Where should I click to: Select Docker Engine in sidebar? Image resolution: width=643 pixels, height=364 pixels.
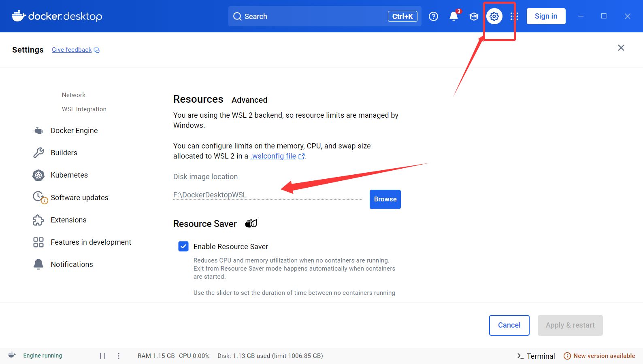pos(74,131)
